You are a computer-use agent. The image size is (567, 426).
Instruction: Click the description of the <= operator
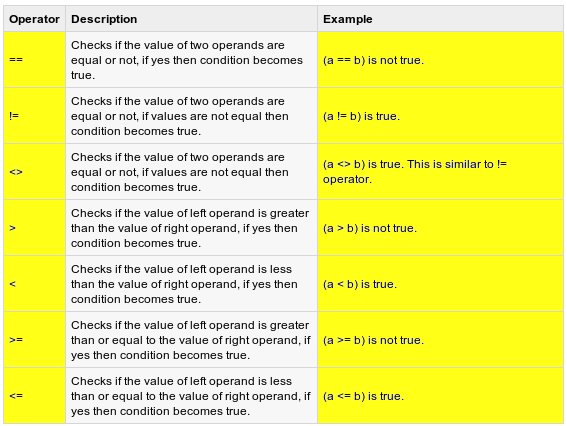191,396
